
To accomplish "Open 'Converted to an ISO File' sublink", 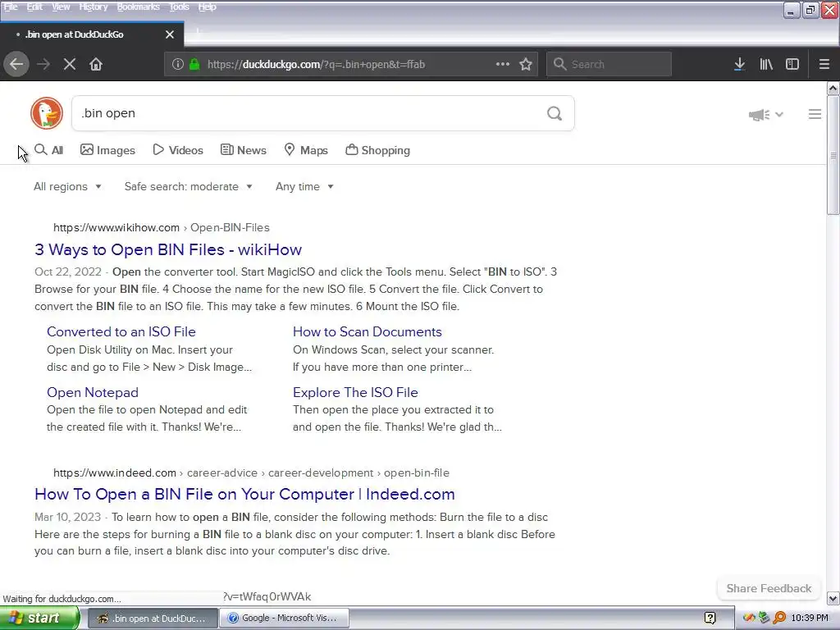I will (x=121, y=331).
